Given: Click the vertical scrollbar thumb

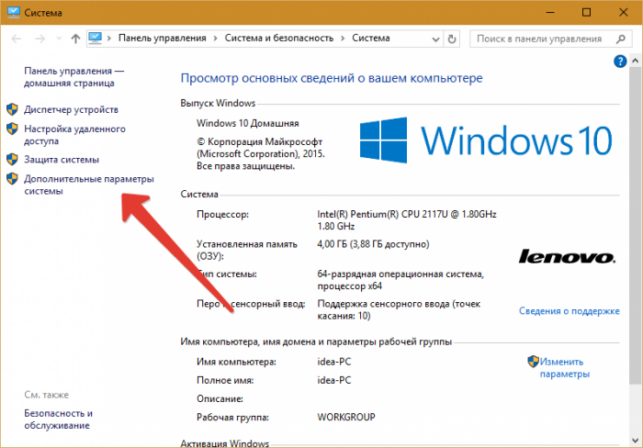Looking at the screenshot, I should pos(635,225).
